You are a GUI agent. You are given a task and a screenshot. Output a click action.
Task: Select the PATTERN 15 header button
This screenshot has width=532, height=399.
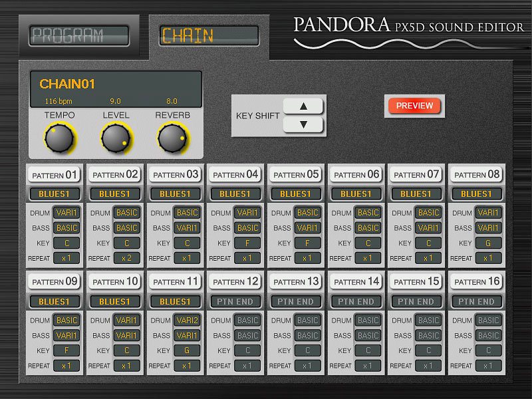click(416, 281)
